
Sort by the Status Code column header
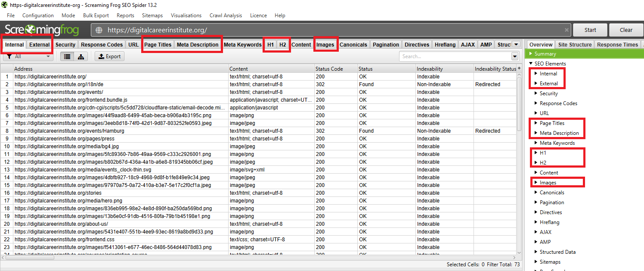336,69
